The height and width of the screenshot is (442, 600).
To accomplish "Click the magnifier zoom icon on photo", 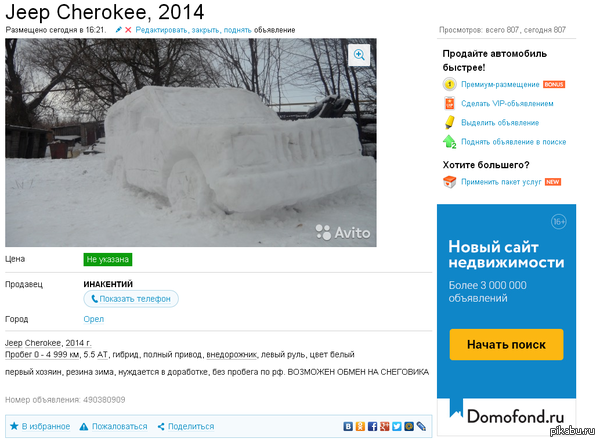I will point(359,56).
